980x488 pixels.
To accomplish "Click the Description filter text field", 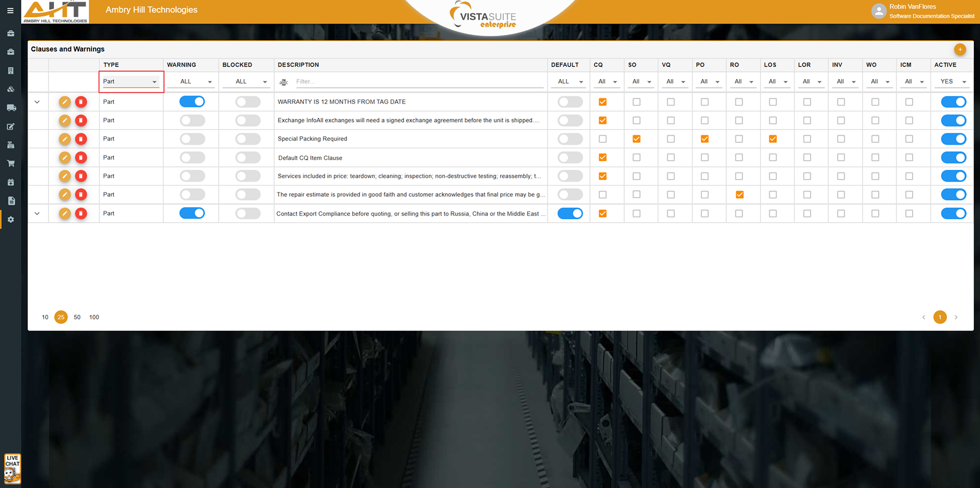I will [x=419, y=82].
